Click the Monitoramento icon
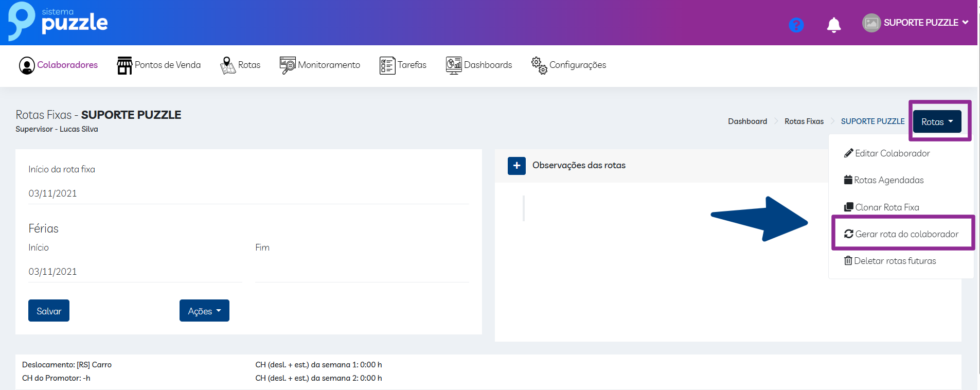Image resolution: width=980 pixels, height=390 pixels. [x=288, y=65]
